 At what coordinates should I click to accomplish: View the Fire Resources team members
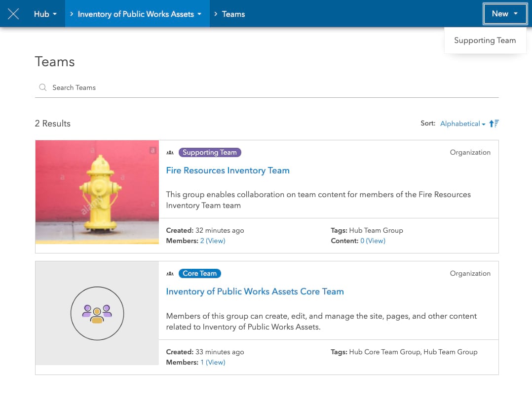(x=213, y=241)
